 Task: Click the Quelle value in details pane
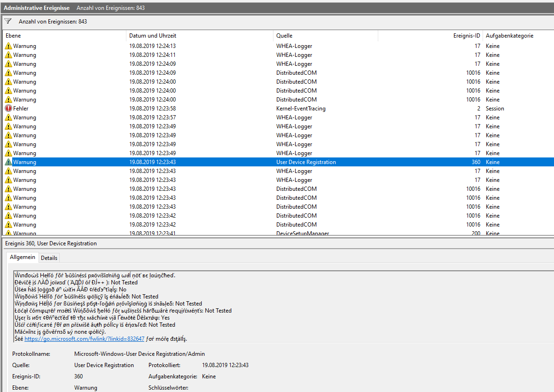pos(104,365)
